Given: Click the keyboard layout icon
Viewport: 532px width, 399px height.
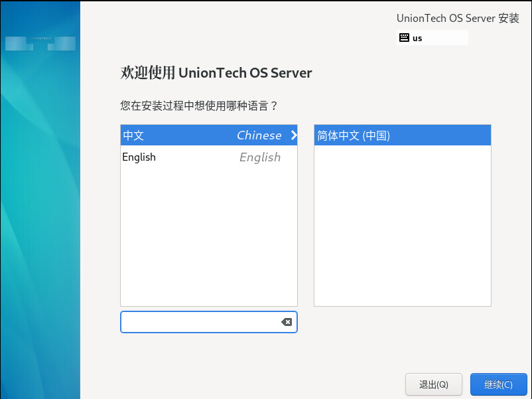Looking at the screenshot, I should pos(404,38).
